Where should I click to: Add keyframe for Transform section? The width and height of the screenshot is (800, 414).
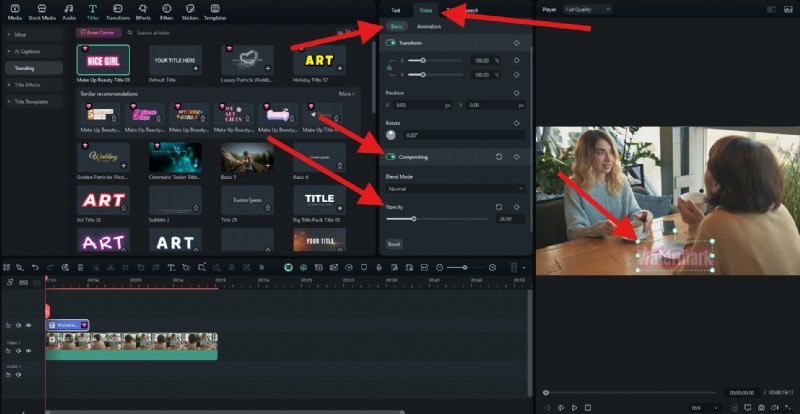pyautogui.click(x=516, y=43)
